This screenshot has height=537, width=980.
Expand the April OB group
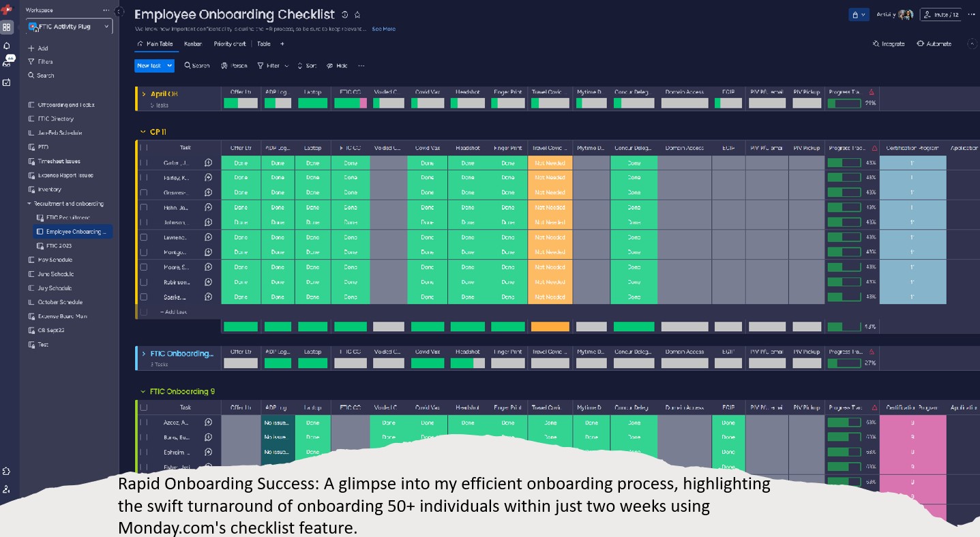[144, 94]
